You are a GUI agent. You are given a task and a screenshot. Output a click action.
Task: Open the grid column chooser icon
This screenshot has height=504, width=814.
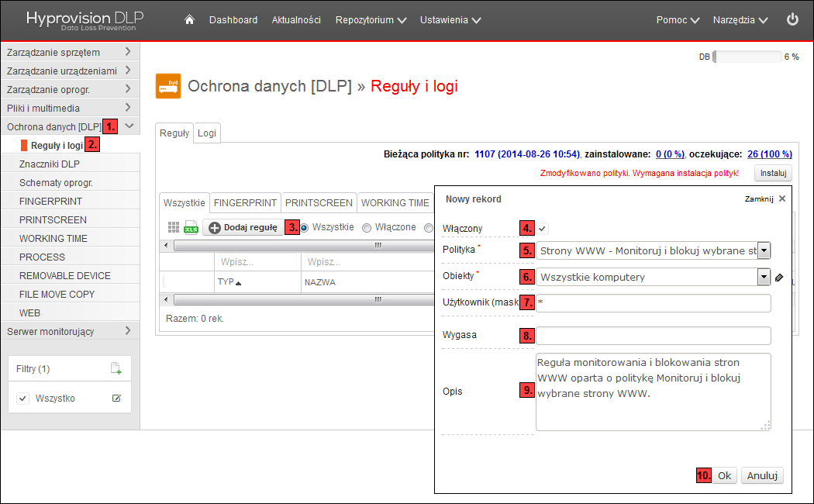tap(174, 227)
